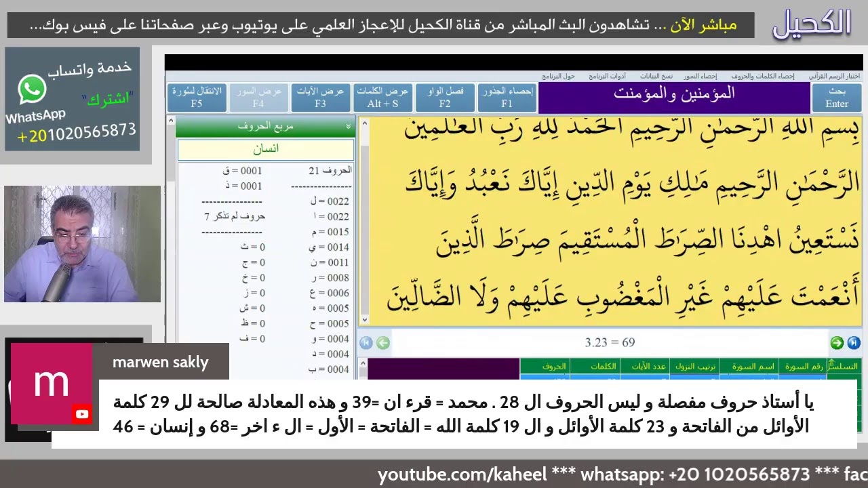
Task: Sort by the عدد الآيات column header
Action: point(644,367)
